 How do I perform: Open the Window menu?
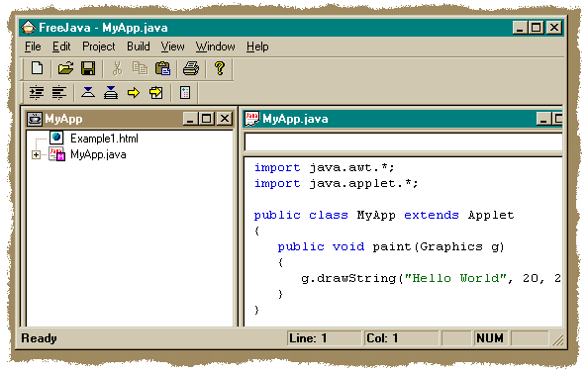tap(215, 47)
